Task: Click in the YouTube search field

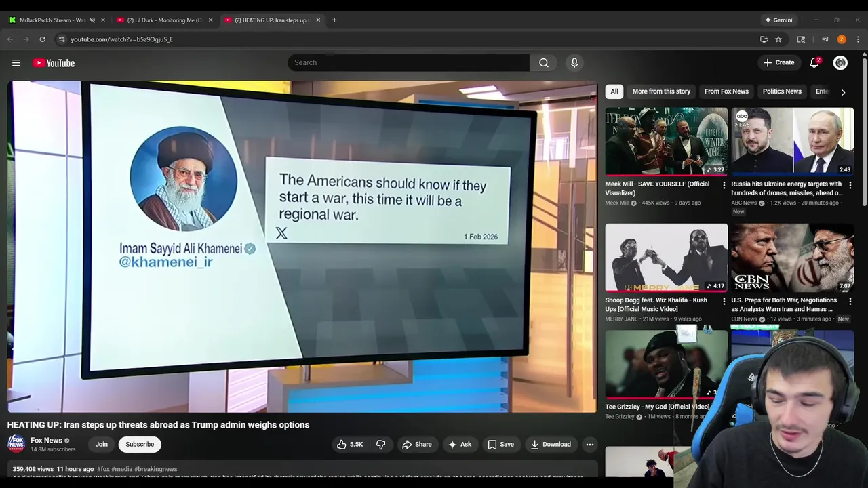Action: pos(408,62)
